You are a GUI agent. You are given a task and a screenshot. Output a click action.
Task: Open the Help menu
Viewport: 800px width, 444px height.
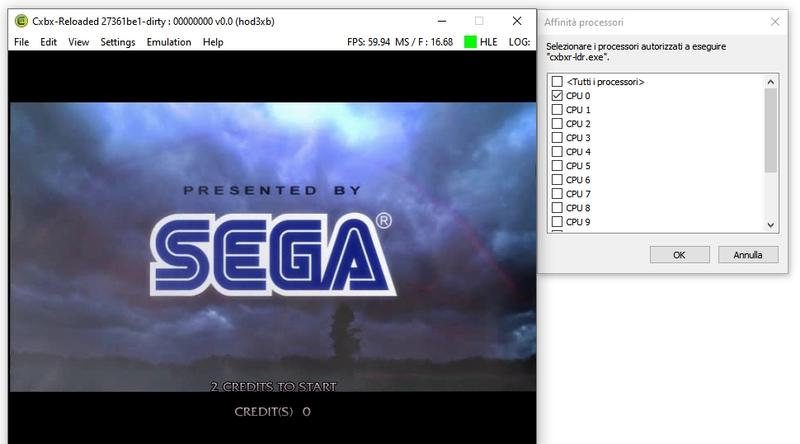point(213,42)
